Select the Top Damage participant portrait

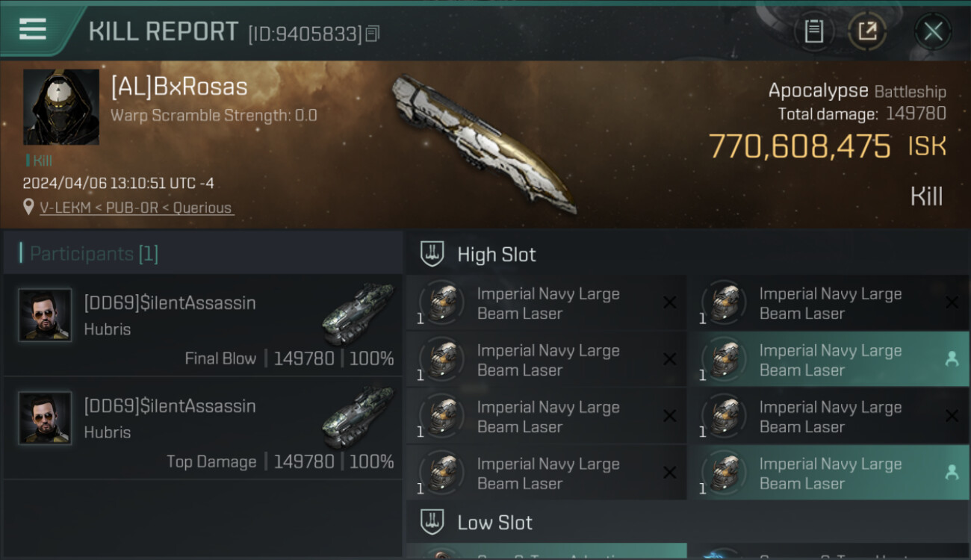coord(46,418)
